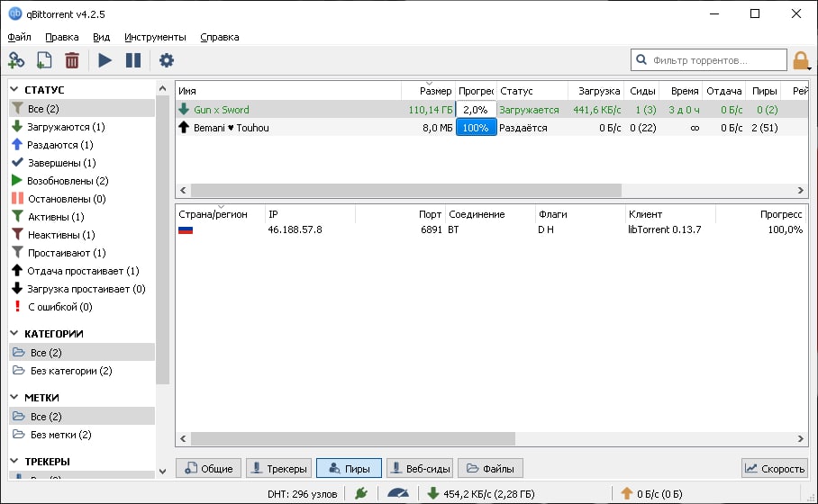Sort torrents by Сиды column header
Screen dimensions: 818x504
[x=641, y=91]
